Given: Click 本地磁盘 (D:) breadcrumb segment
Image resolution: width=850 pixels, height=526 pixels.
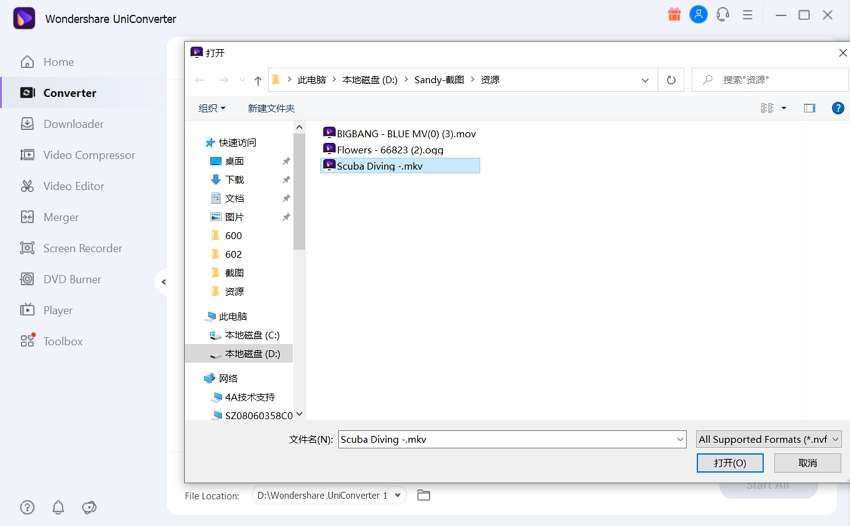Looking at the screenshot, I should coord(370,80).
